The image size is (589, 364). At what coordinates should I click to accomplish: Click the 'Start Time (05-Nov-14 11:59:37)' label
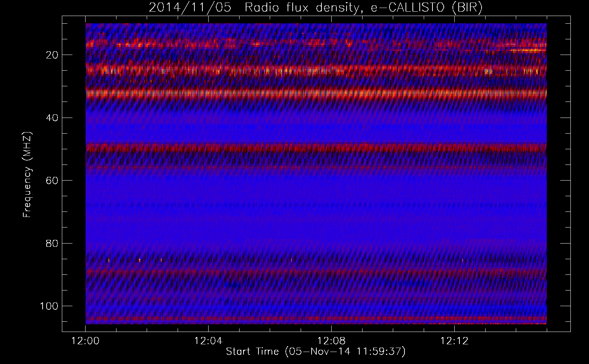(316, 352)
